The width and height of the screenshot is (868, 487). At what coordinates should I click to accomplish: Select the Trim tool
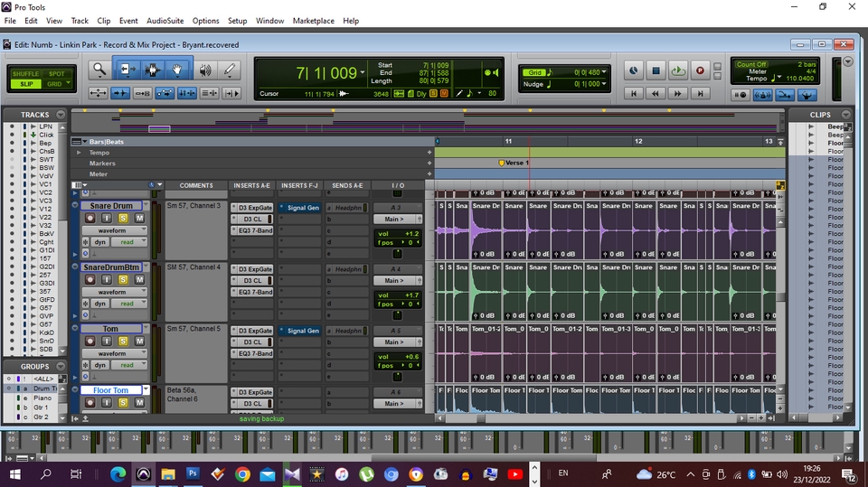(127, 70)
